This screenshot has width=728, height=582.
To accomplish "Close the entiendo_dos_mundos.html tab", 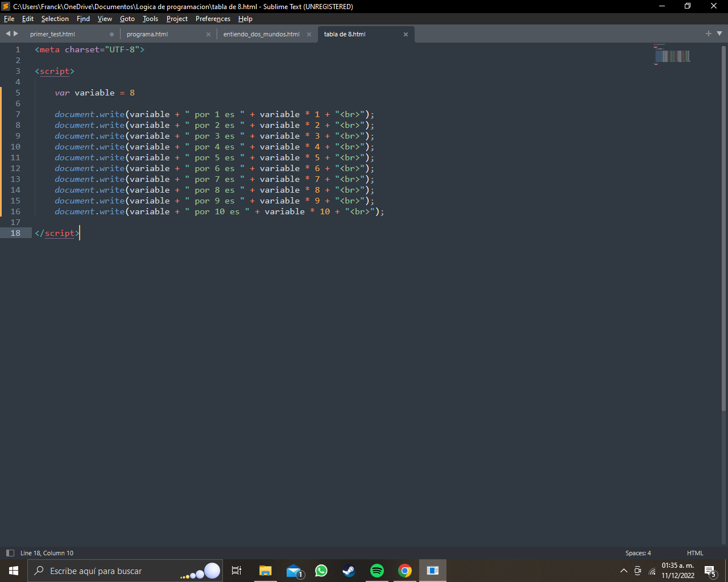I will 309,34.
